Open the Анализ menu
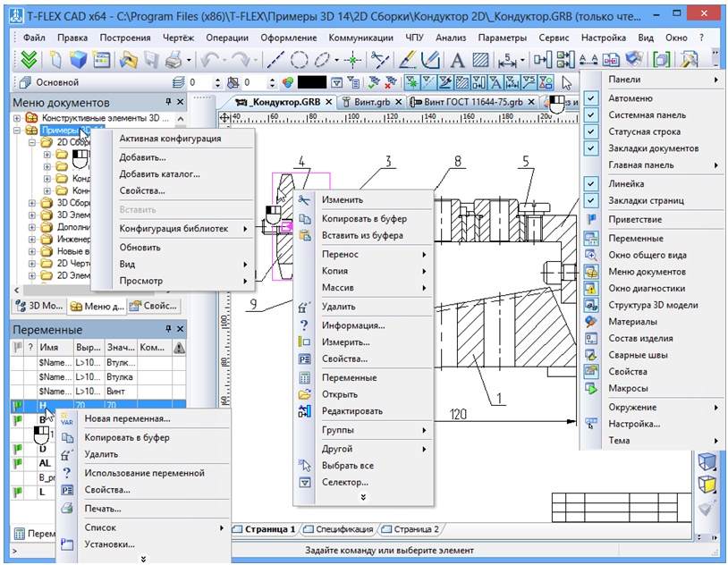 click(451, 38)
